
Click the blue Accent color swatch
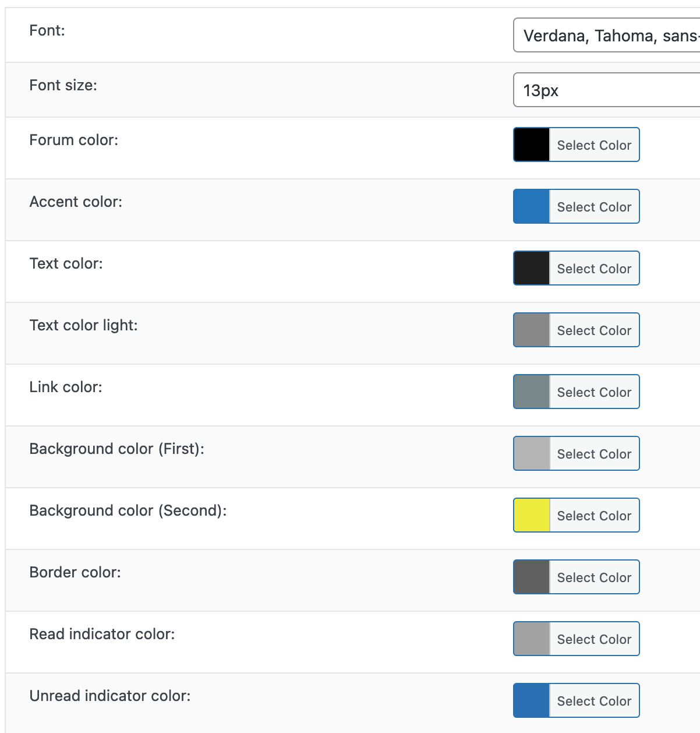[x=531, y=206]
